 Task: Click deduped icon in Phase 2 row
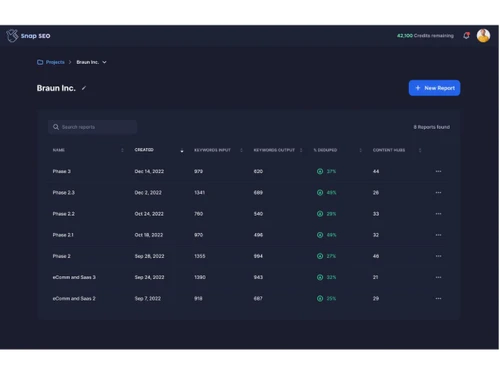tap(320, 256)
